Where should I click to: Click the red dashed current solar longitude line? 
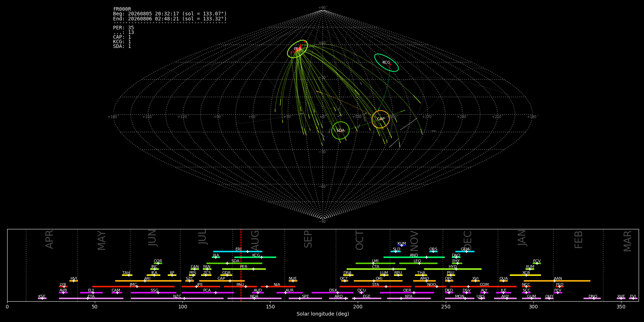(x=241, y=265)
